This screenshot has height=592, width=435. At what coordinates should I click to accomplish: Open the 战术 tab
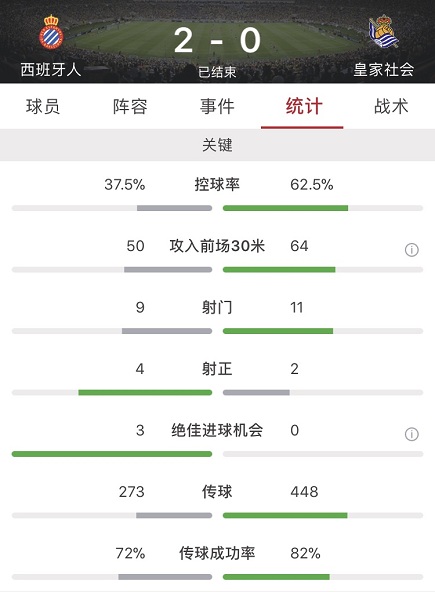click(391, 106)
